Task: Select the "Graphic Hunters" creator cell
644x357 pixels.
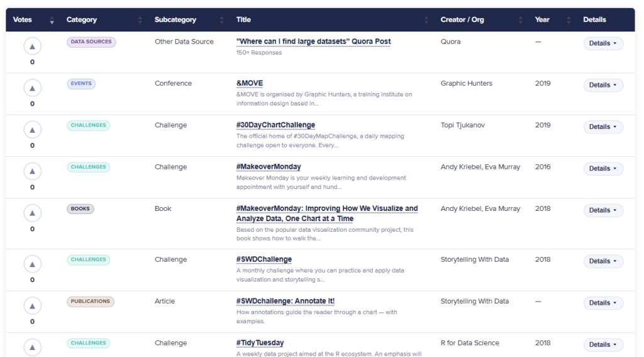Action: (466, 84)
